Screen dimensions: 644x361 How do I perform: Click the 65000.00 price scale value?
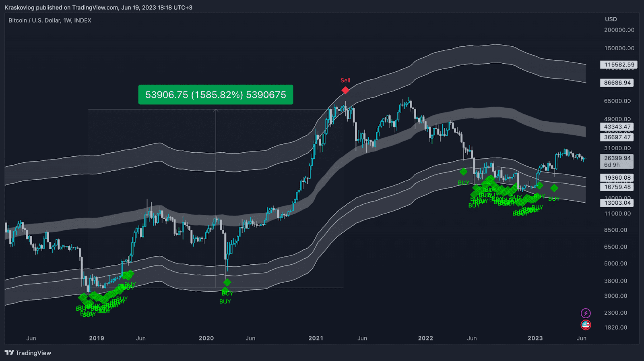coord(617,101)
